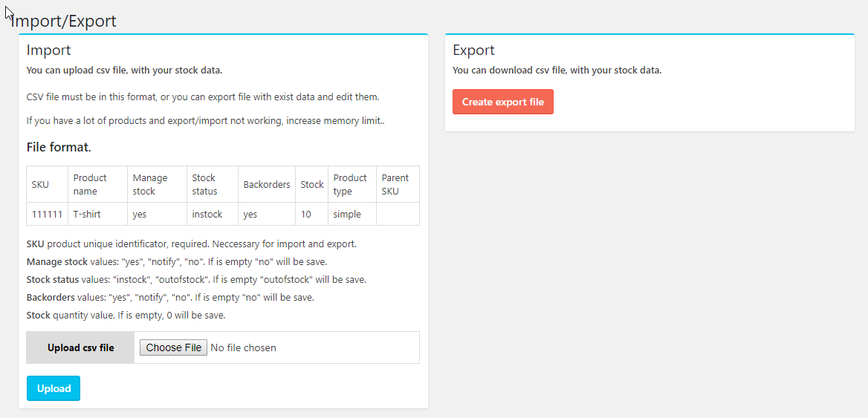
Task: Click the Export panel heading
Action: (473, 50)
